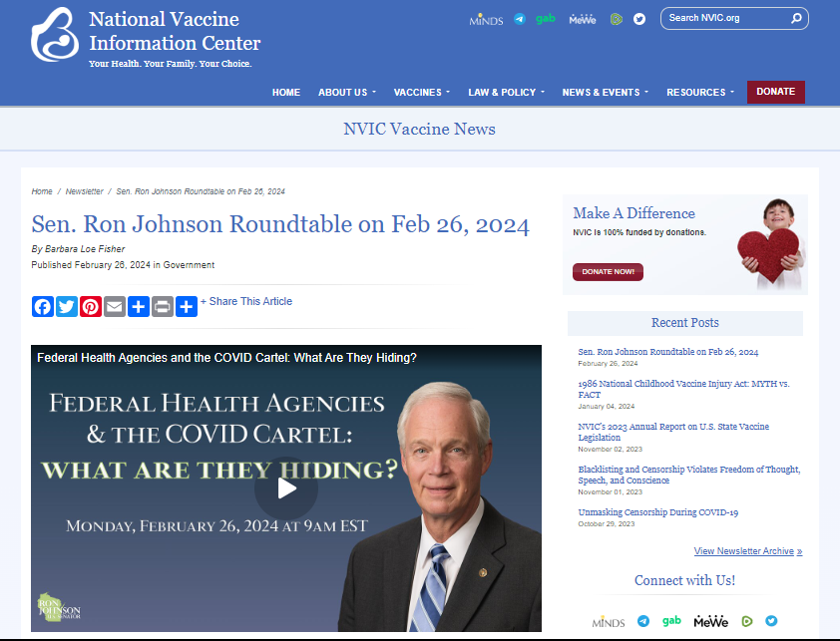Click the red Donate button in navigation
The width and height of the screenshot is (840, 641).
tap(776, 92)
